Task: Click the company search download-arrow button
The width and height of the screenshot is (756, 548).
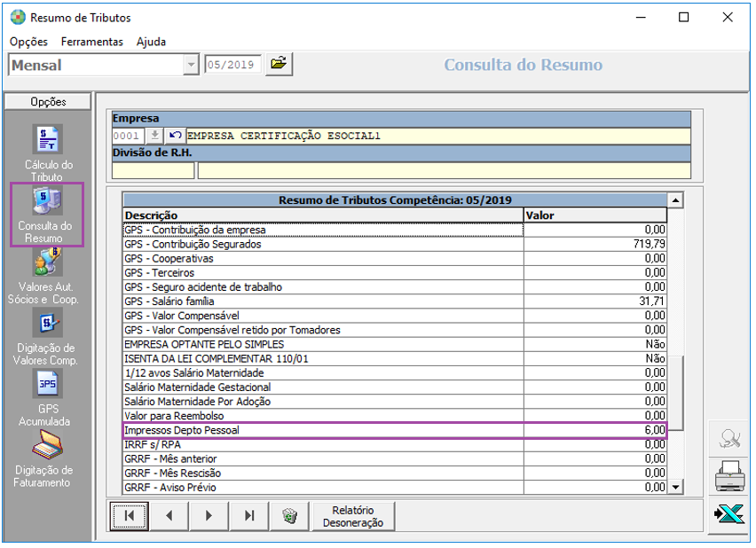Action: click(154, 136)
